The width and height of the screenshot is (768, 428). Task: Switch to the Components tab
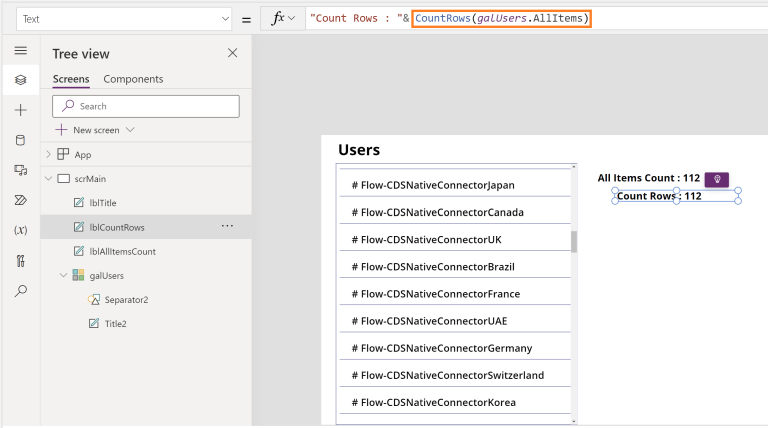133,79
